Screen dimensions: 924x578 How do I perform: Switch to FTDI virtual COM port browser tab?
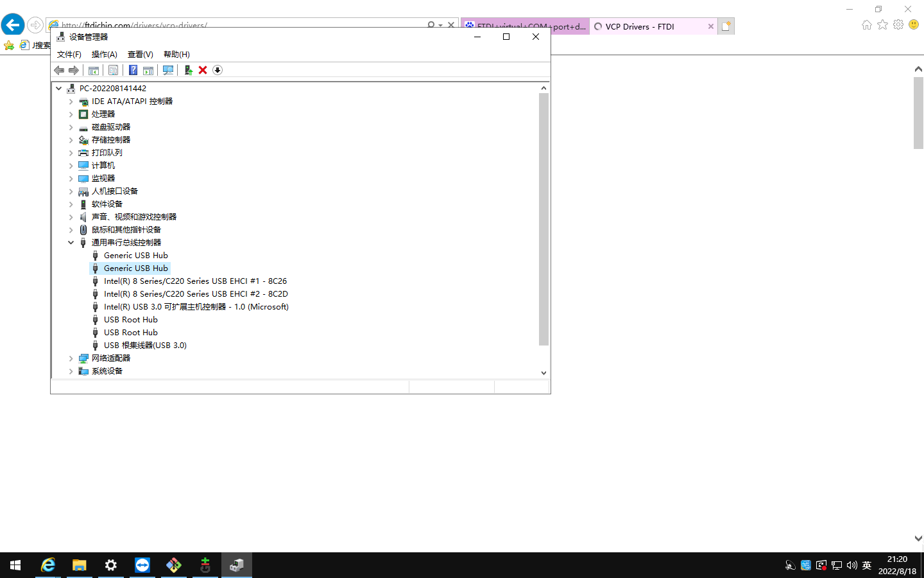click(x=525, y=26)
